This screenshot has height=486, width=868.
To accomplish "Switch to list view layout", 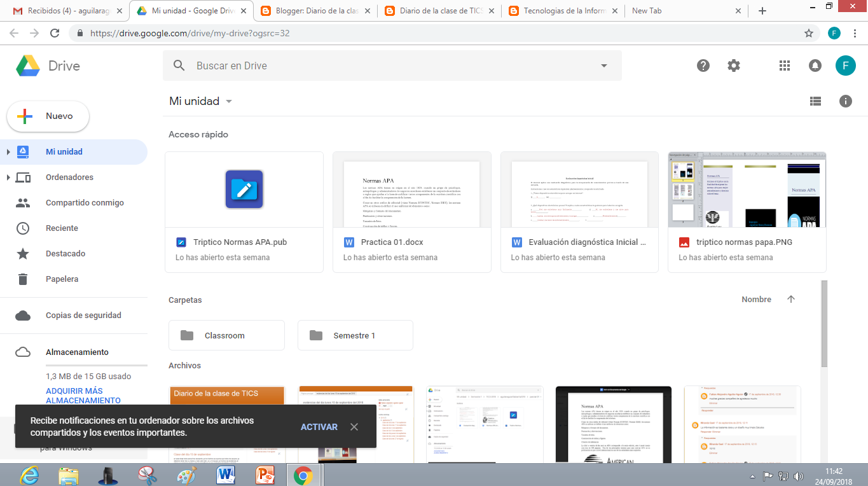I will (815, 101).
